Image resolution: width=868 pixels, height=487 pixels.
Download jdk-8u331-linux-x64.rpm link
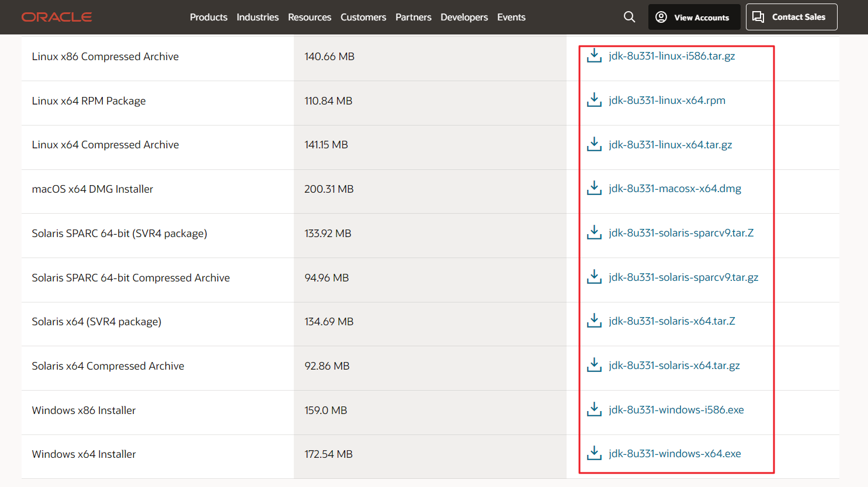point(667,100)
